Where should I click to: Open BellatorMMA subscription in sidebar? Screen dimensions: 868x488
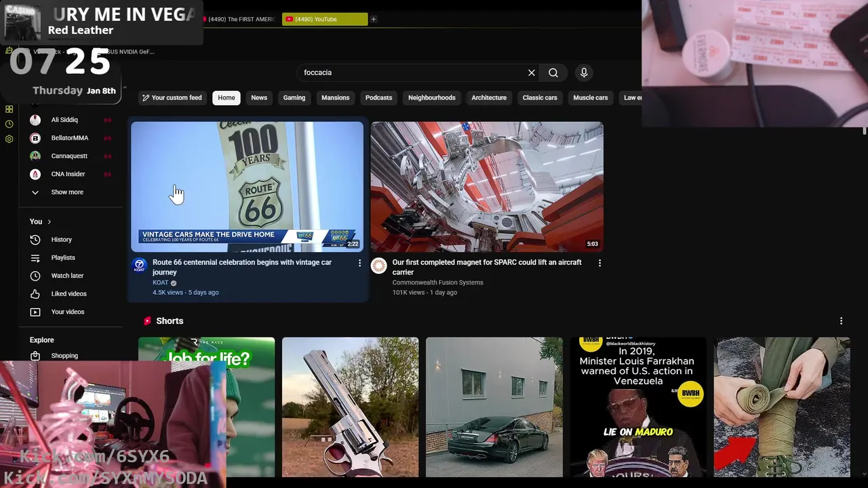[70, 138]
